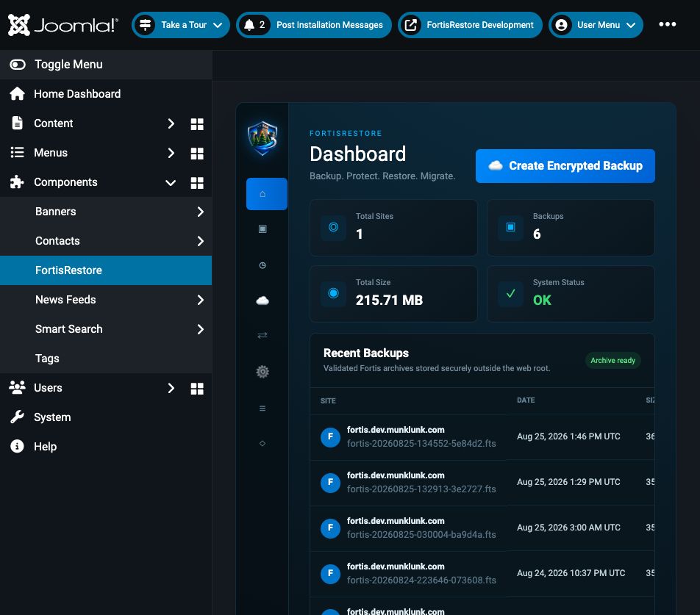Click the F avatar of the 1:46 PM backup

click(330, 437)
